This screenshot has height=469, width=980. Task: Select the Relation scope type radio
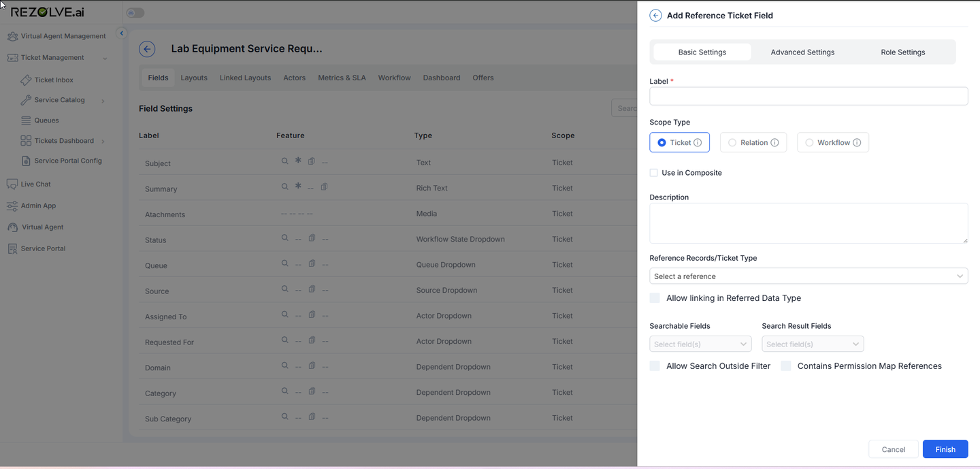[732, 143]
